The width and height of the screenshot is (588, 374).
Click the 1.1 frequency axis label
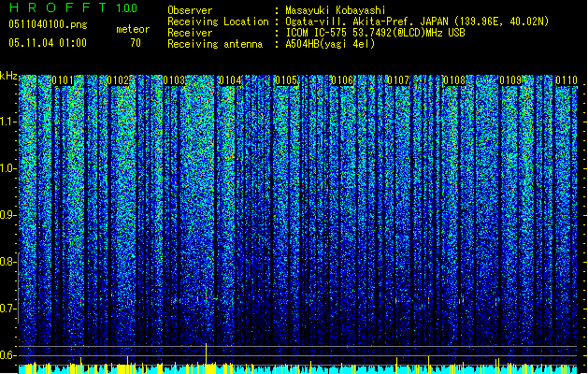tap(8, 122)
